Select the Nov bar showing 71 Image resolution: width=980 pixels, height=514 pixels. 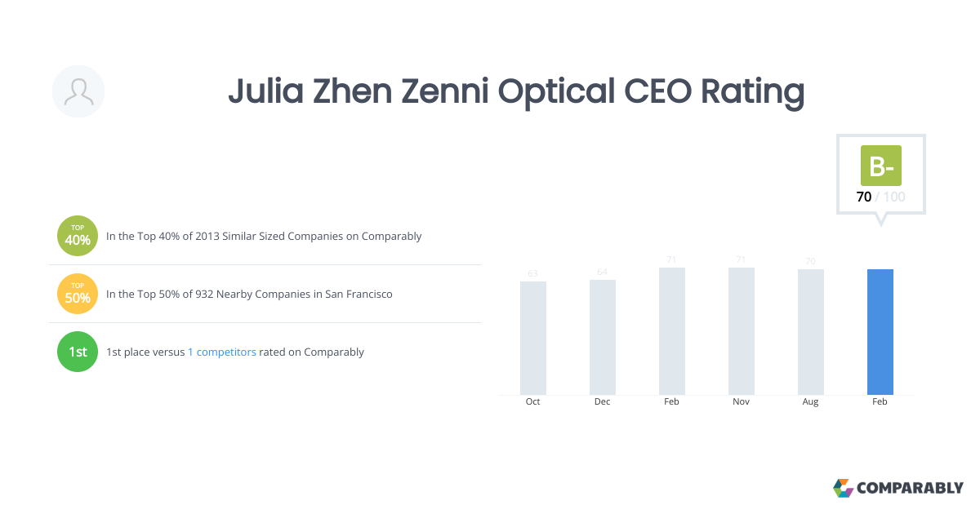[742, 331]
